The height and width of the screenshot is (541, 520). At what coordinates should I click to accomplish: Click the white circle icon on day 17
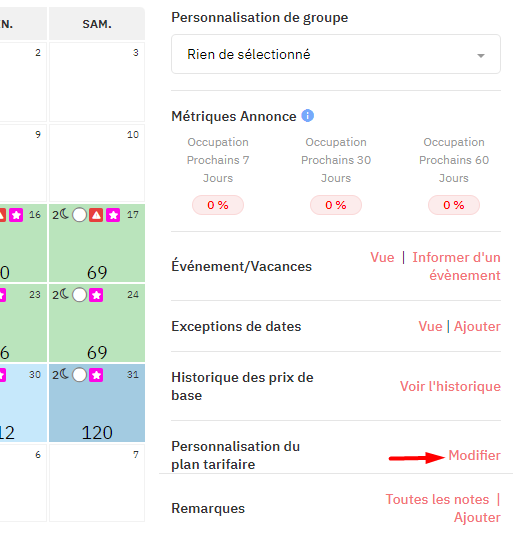tap(80, 215)
